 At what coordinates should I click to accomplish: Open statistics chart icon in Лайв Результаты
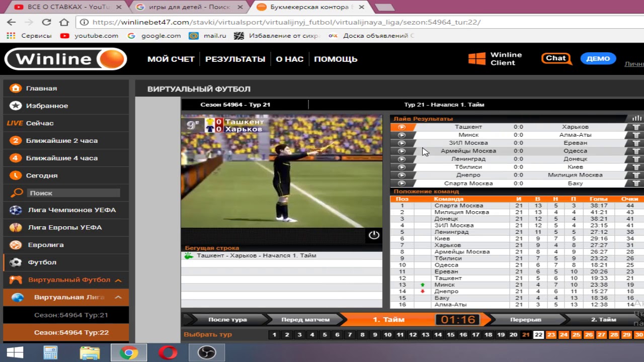point(637,118)
